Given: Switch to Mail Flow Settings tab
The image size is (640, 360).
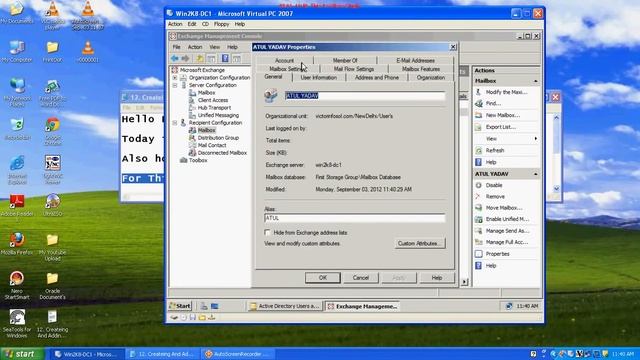Looking at the screenshot, I should (354, 69).
